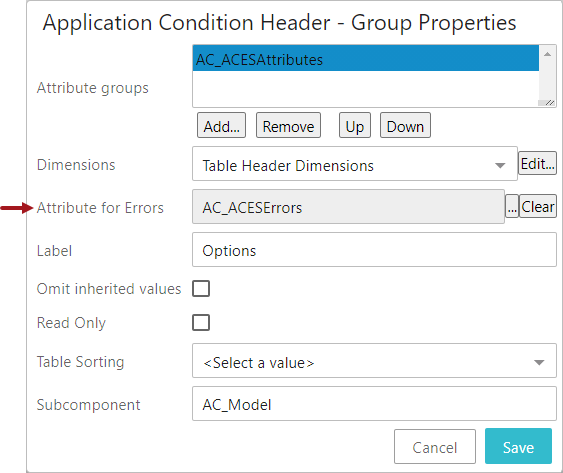Click the AC_ACESErrors attribute field

point(348,207)
